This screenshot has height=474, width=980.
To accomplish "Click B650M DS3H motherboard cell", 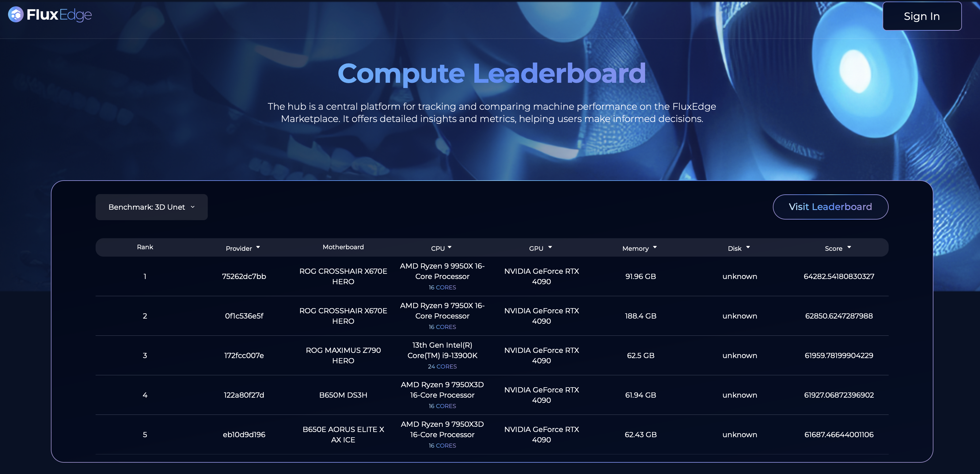I will pyautogui.click(x=343, y=395).
